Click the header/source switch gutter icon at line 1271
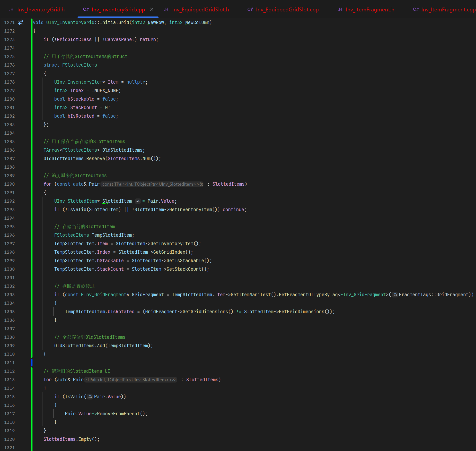Viewport: 476px width, 451px height. [x=21, y=22]
